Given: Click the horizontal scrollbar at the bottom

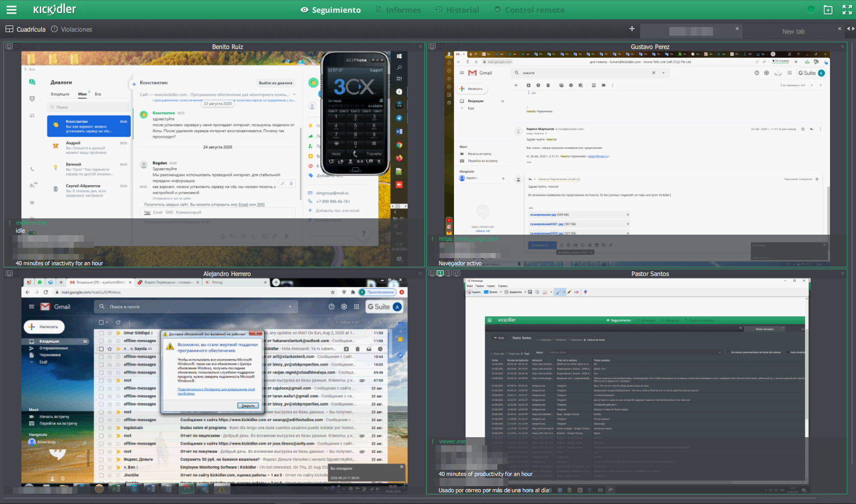Looking at the screenshot, I should 411,498.
